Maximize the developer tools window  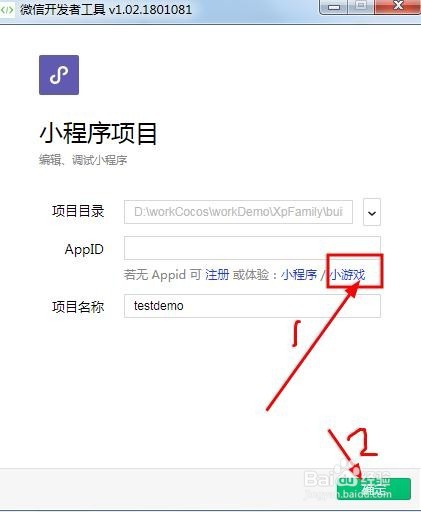361,7
